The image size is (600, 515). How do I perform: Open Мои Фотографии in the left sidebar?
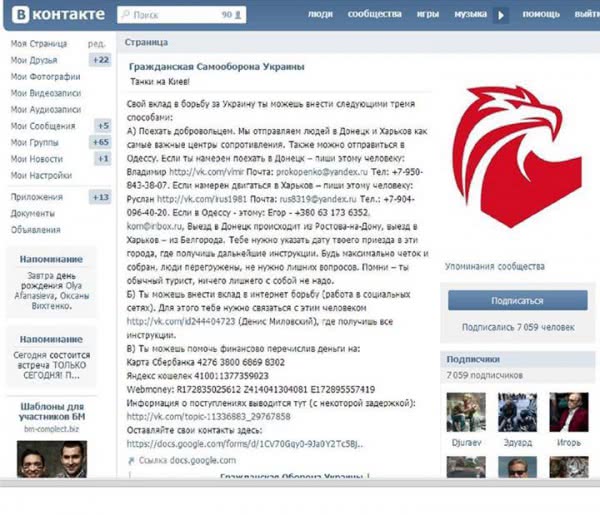pos(45,76)
